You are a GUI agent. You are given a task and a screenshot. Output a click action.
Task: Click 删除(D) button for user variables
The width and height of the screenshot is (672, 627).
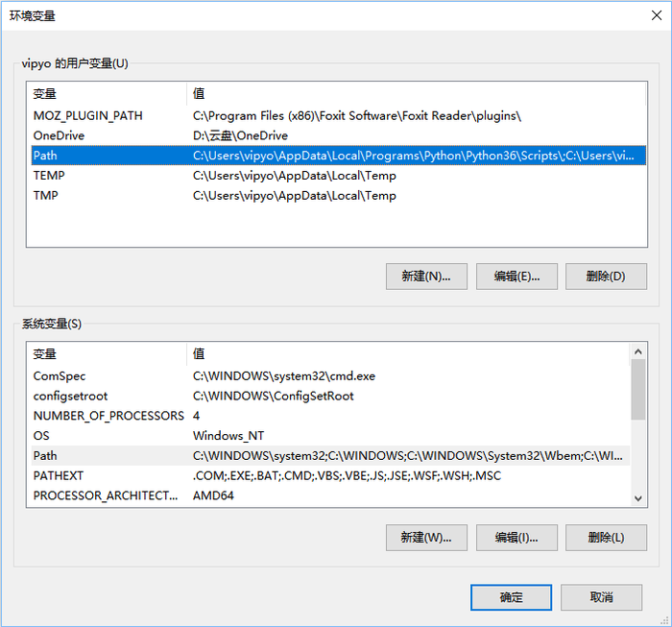(x=606, y=277)
